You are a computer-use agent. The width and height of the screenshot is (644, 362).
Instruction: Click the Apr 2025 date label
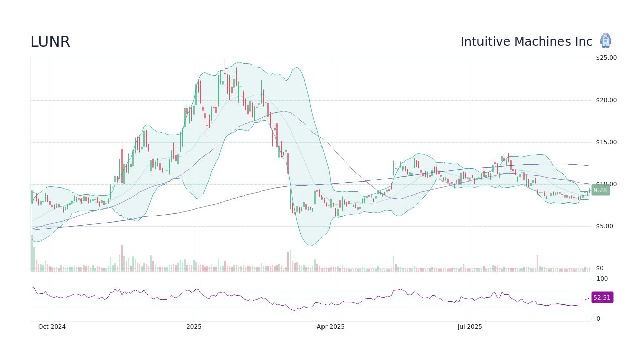click(331, 327)
